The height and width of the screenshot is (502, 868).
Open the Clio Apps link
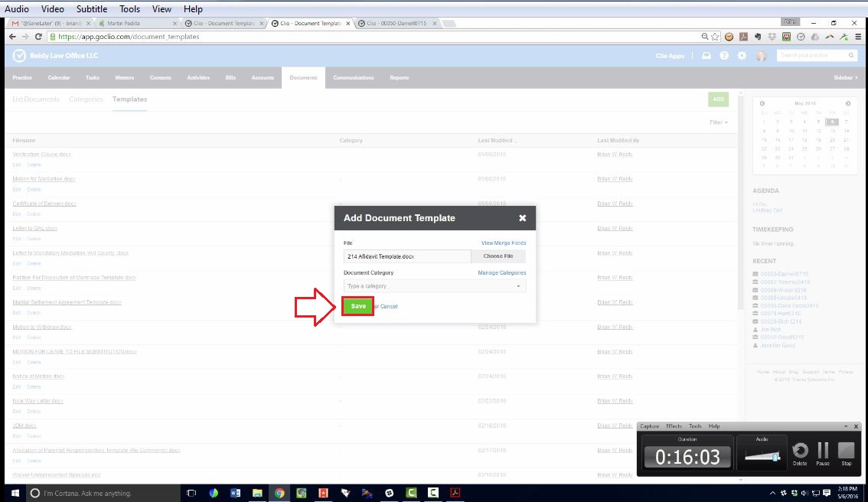pyautogui.click(x=670, y=56)
